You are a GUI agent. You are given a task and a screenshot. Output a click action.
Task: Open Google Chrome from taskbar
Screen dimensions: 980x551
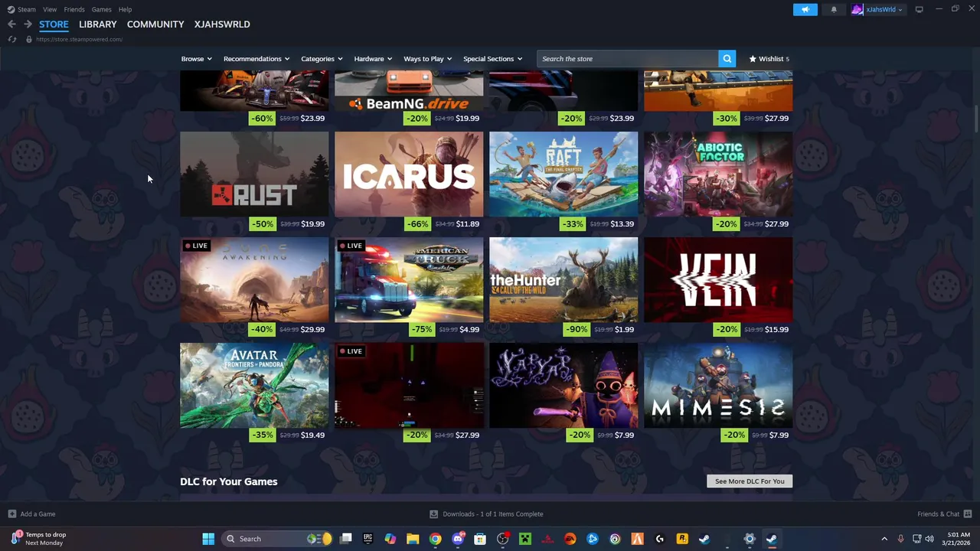[435, 539]
